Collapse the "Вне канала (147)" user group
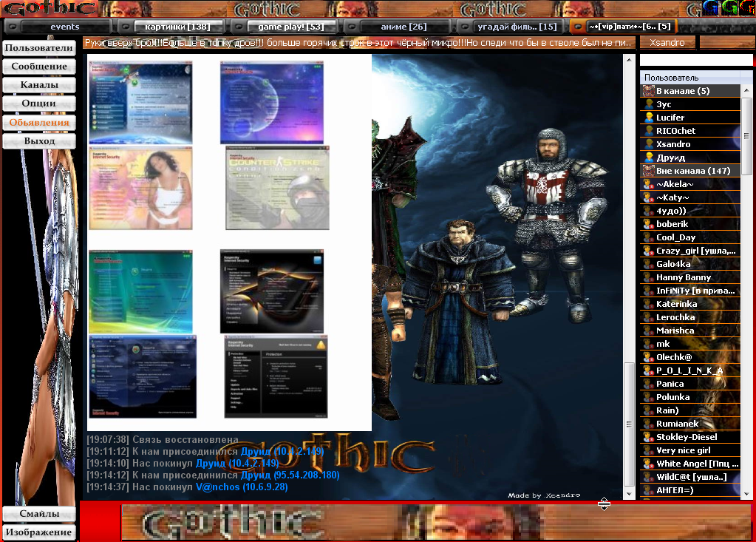 (x=648, y=171)
